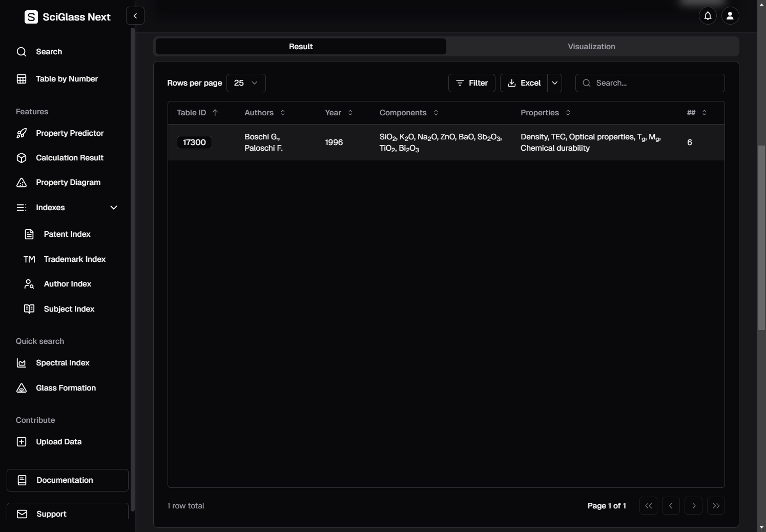Collapse the sidebar with the arrow button
Screen dimensions: 766x532
[x=135, y=16]
